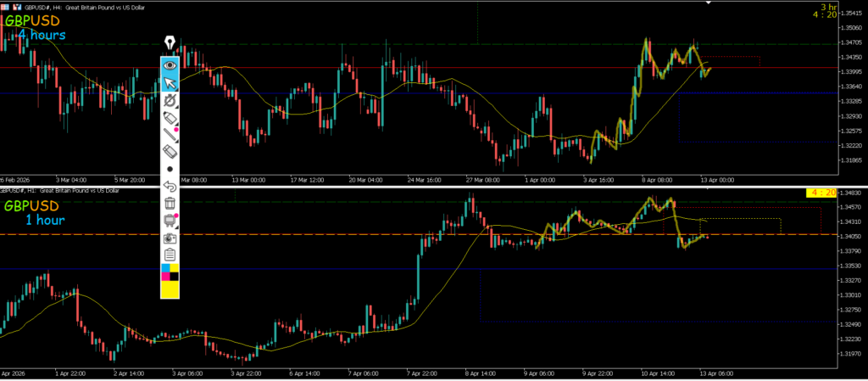The width and height of the screenshot is (868, 381).
Task: Click price 1.34830 on H1 price scale
Action: (853, 193)
